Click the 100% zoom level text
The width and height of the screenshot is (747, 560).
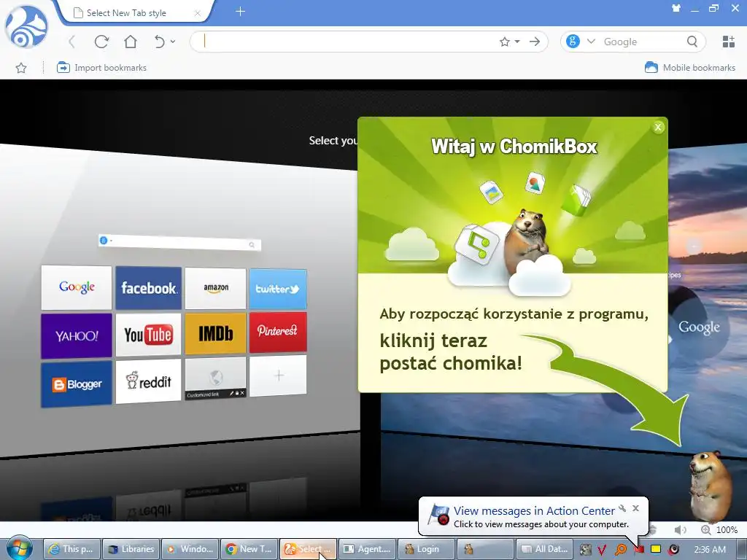(x=727, y=529)
